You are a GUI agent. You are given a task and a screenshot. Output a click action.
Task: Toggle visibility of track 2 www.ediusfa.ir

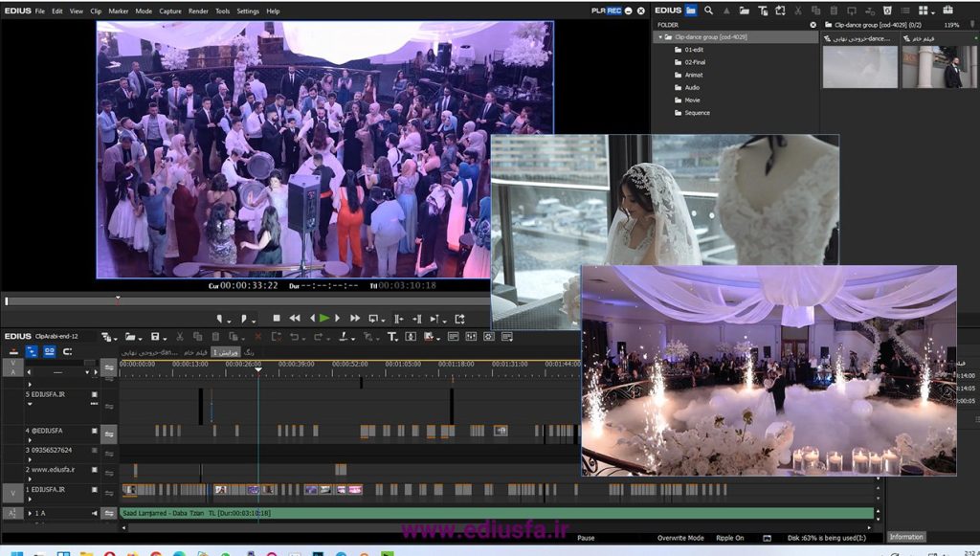[95, 470]
